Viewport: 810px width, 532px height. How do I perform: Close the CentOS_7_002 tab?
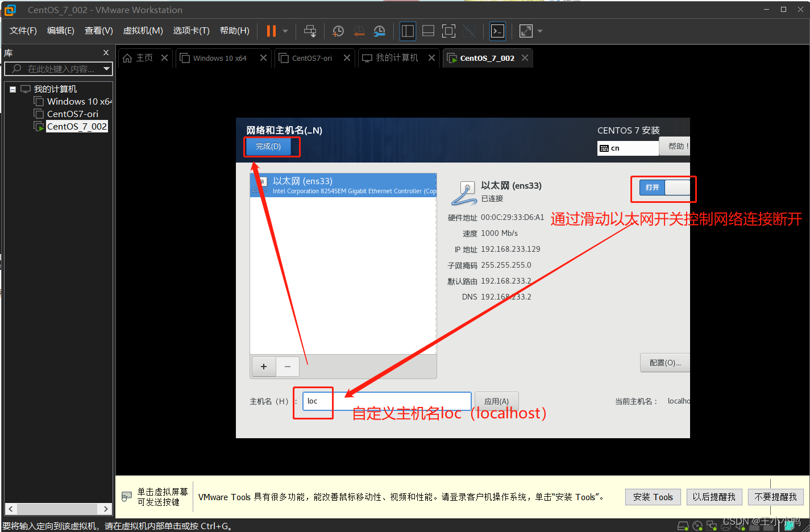[x=525, y=58]
